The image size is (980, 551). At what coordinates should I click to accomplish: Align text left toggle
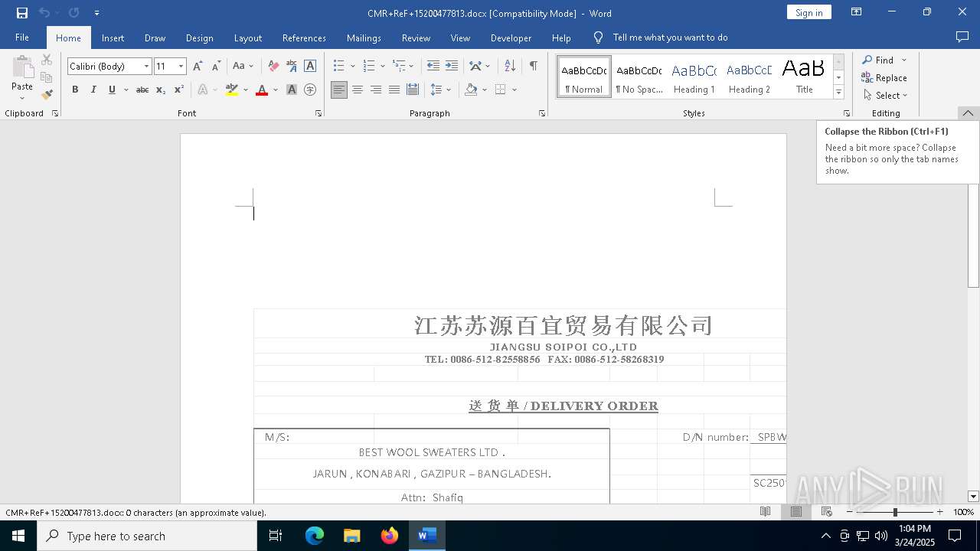click(x=339, y=90)
